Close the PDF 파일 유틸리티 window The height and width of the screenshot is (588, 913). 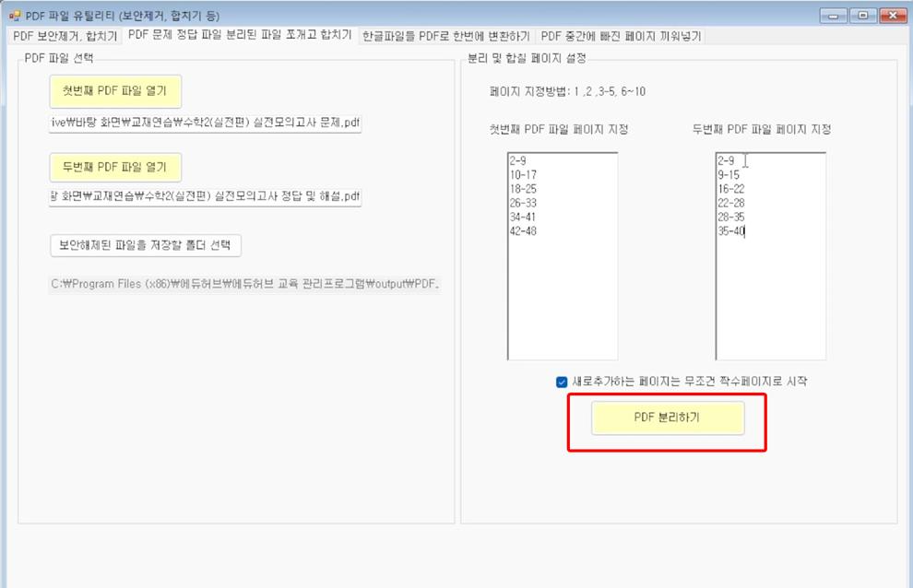[892, 15]
